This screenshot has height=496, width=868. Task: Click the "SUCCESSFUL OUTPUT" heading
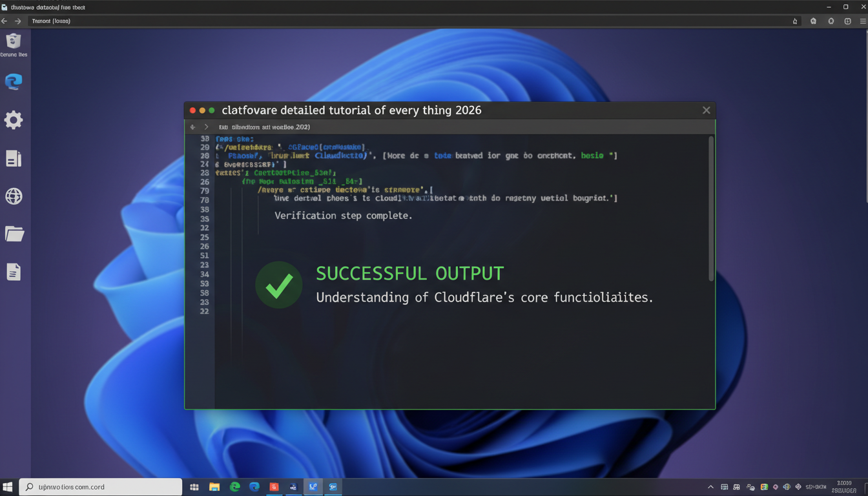coord(409,273)
